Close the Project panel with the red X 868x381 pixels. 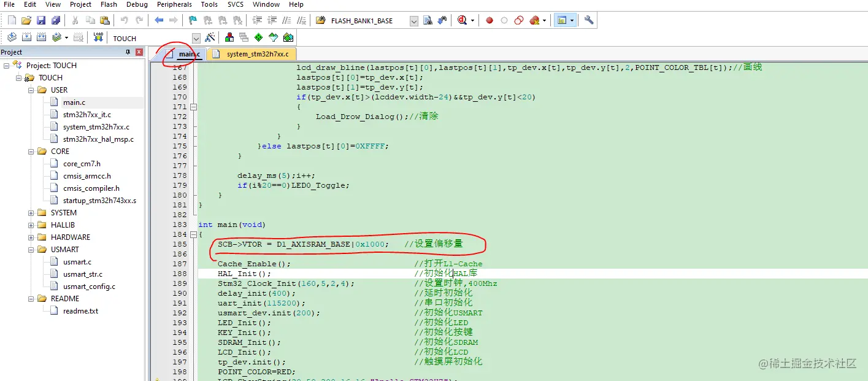tap(139, 52)
